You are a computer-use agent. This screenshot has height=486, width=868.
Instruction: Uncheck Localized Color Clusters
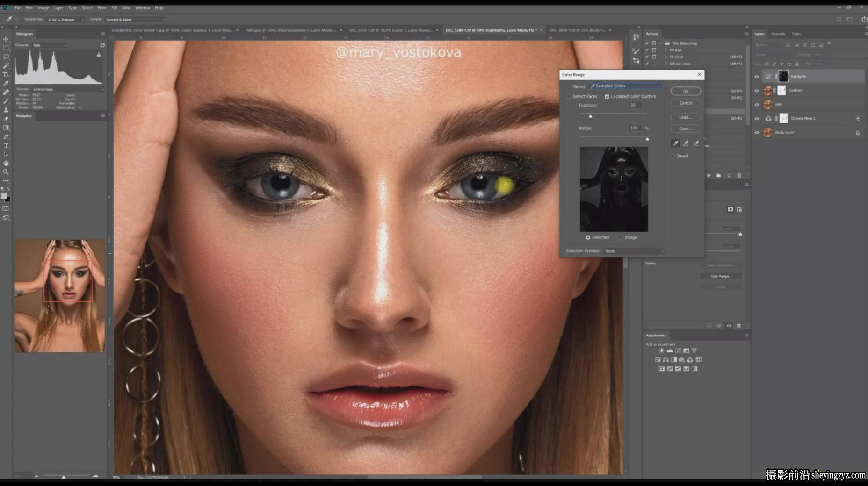607,97
